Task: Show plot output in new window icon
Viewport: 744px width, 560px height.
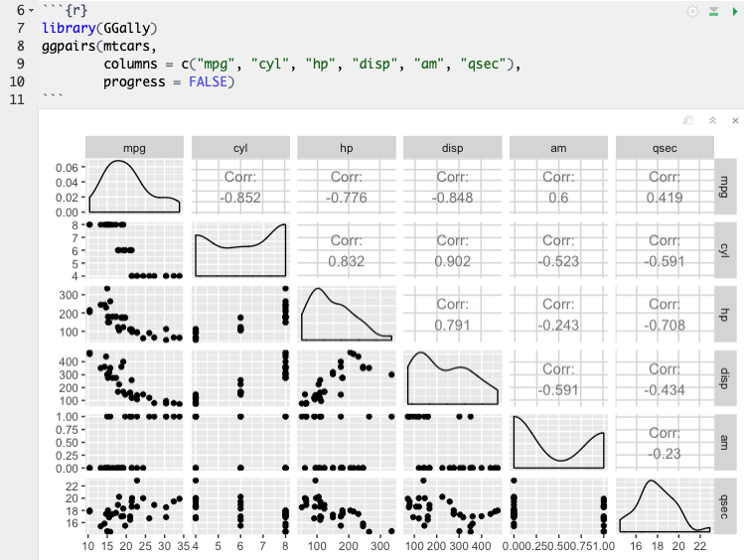Action: pyautogui.click(x=688, y=120)
